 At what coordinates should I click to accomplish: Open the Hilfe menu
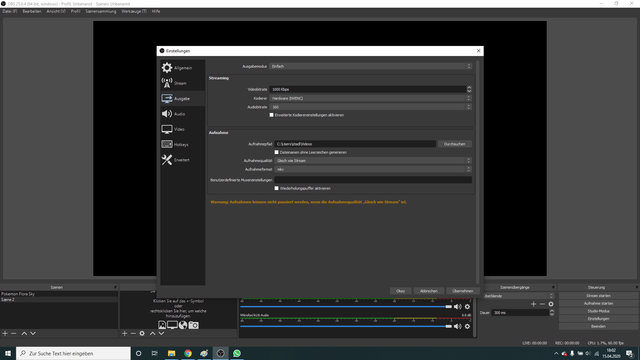tap(156, 11)
